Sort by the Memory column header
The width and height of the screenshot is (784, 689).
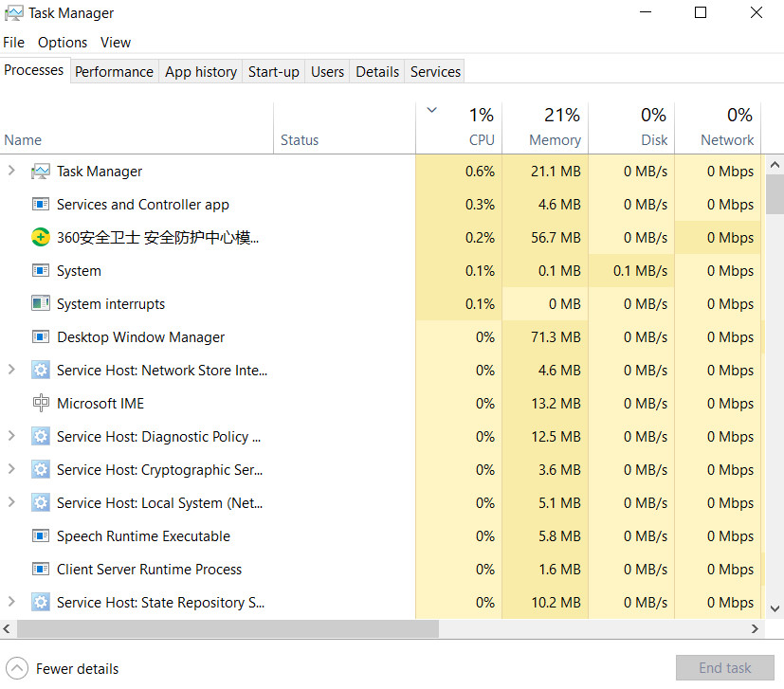pos(545,128)
